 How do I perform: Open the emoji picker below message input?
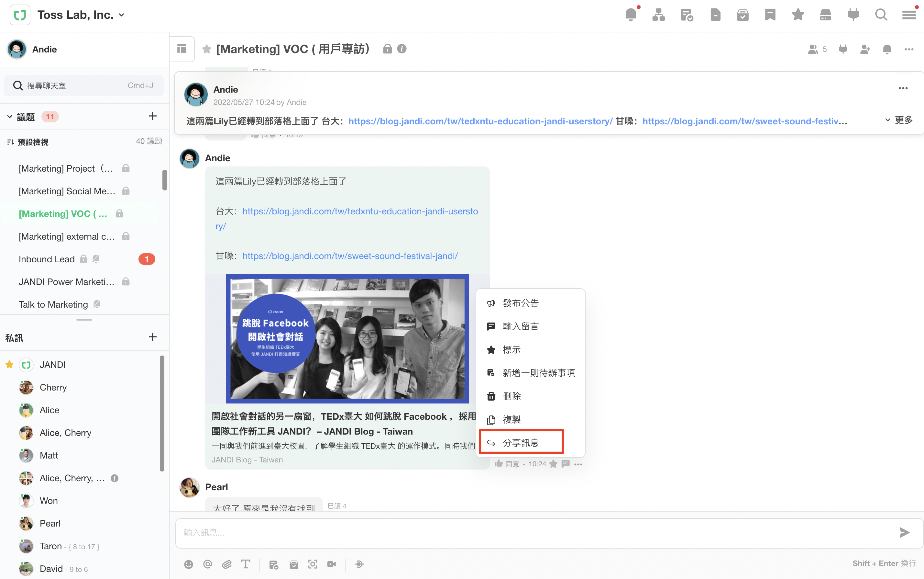189,564
